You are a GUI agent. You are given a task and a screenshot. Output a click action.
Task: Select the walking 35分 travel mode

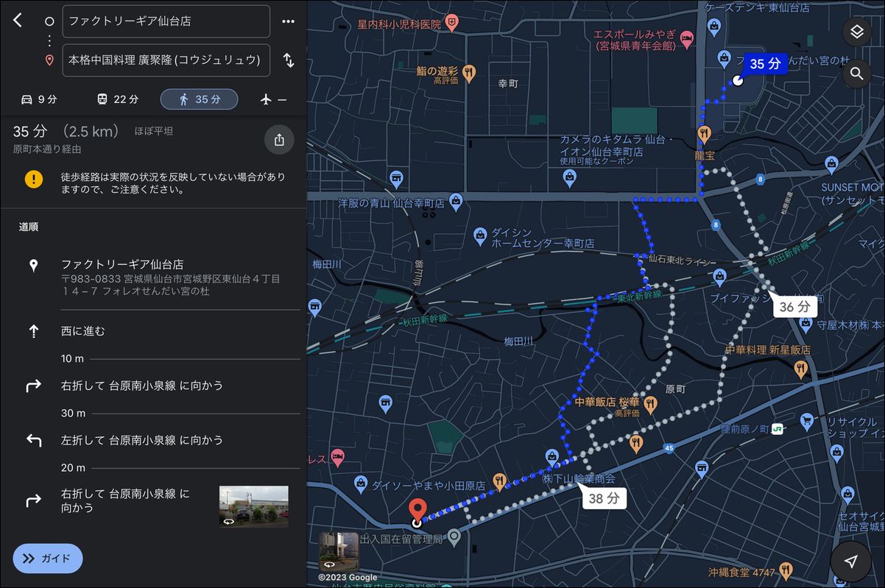click(199, 99)
